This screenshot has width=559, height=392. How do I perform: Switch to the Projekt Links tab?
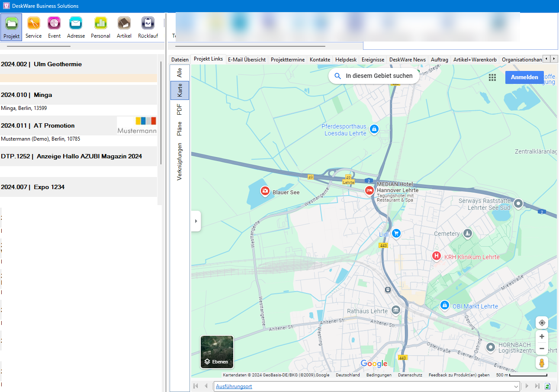tap(208, 59)
